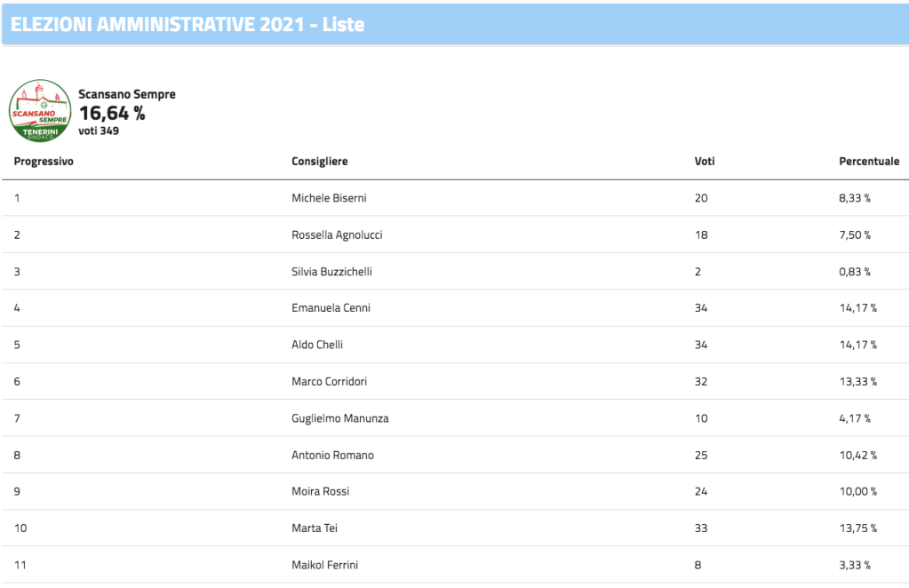
Task: Click on Guglielmo Manunza's name
Action: tap(339, 418)
